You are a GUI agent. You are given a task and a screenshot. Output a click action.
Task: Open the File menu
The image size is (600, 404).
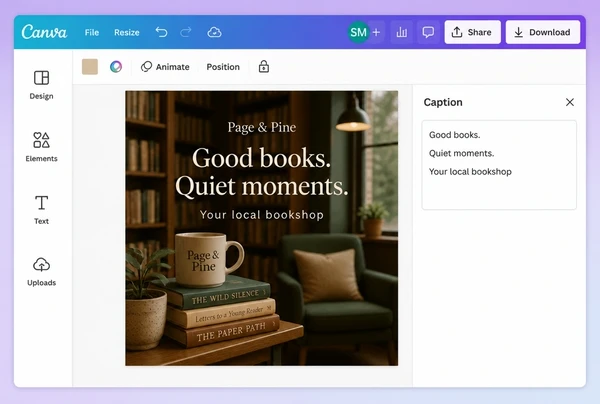(x=92, y=33)
